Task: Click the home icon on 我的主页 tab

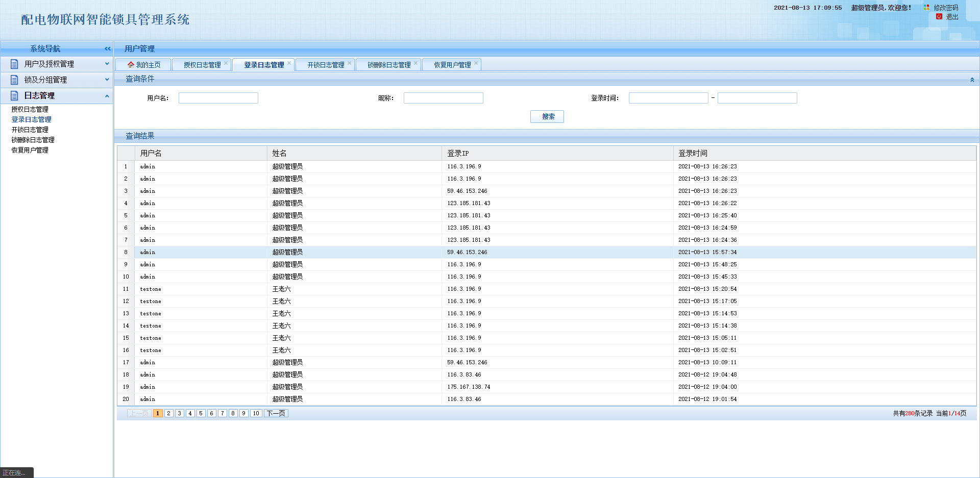Action: click(131, 65)
